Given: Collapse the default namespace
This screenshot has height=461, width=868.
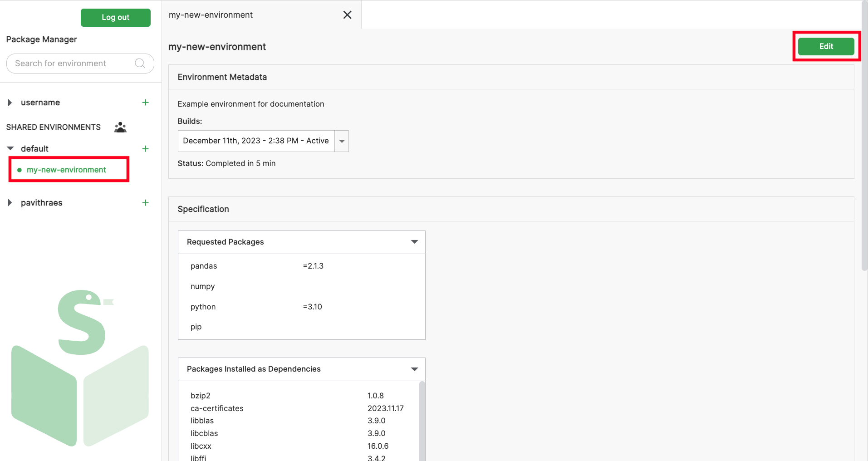Looking at the screenshot, I should [x=10, y=149].
